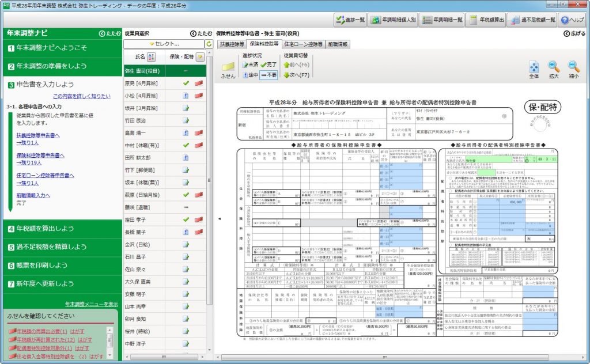Set progress status to 未済
The image size is (590, 364).
250,65
